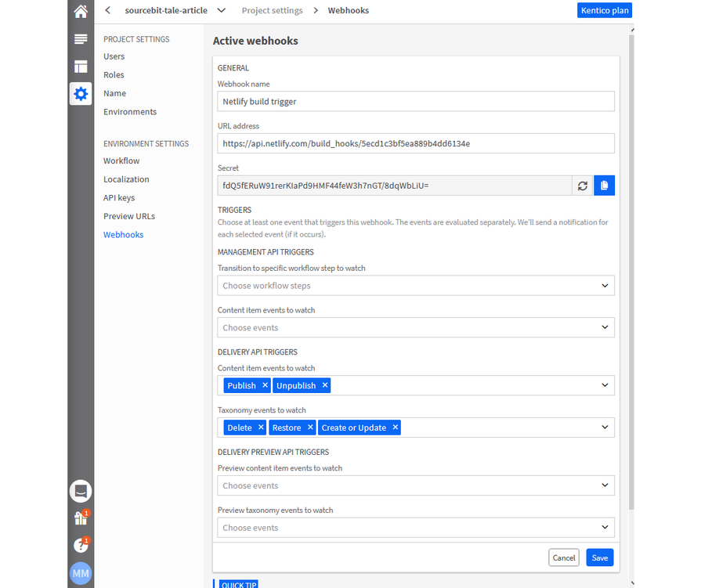This screenshot has height=588, width=701.
Task: Open the gift notifications icon
Action: pyautogui.click(x=81, y=518)
